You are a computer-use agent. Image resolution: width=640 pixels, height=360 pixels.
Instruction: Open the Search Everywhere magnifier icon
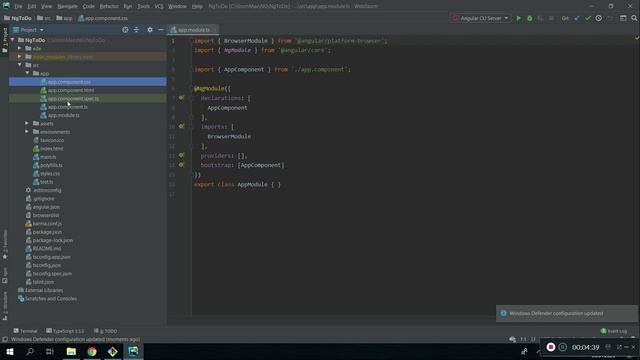634,18
